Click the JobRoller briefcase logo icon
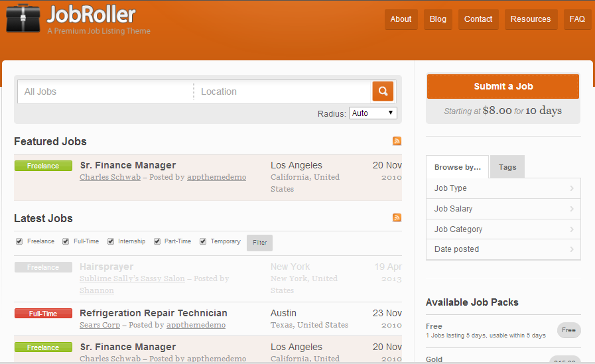Screen dimensions: 595x364 (24, 19)
